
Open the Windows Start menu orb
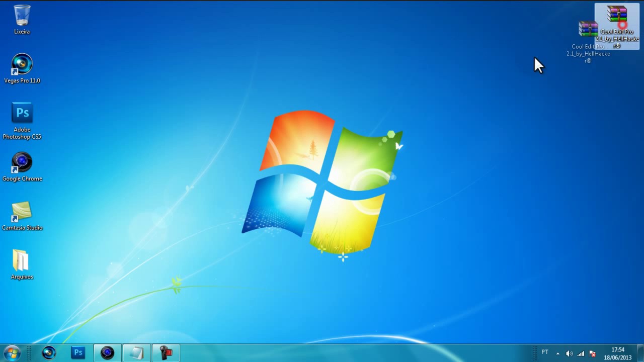click(12, 353)
